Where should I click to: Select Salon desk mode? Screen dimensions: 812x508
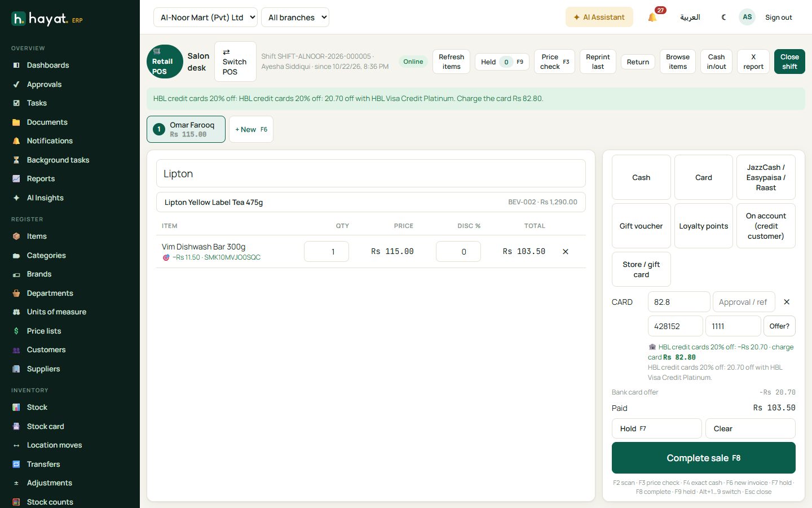pyautogui.click(x=198, y=62)
